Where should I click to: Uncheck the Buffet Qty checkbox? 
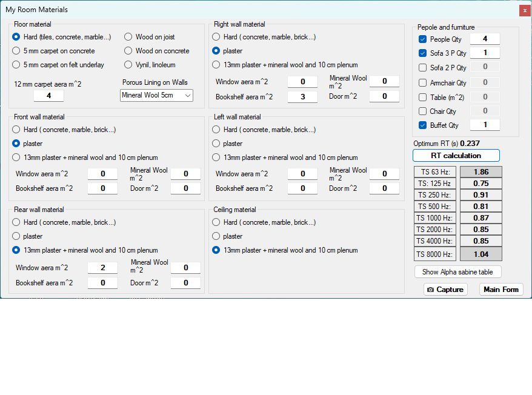[423, 125]
